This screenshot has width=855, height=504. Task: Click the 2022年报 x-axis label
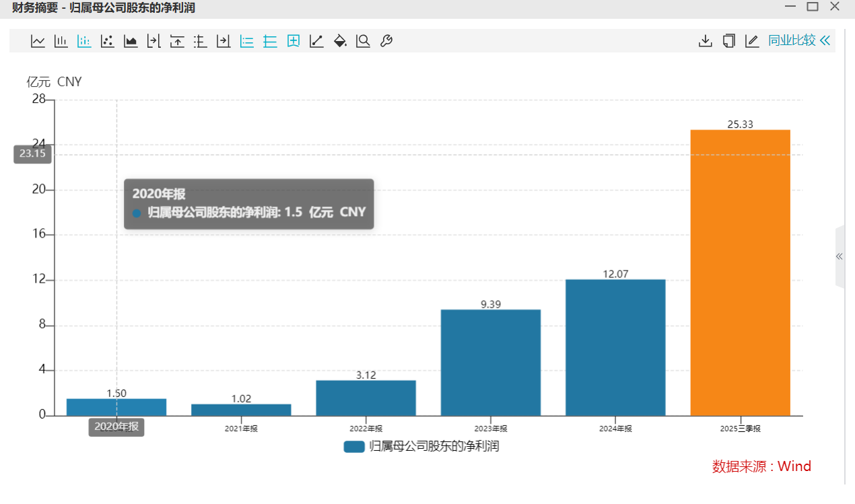tap(366, 429)
